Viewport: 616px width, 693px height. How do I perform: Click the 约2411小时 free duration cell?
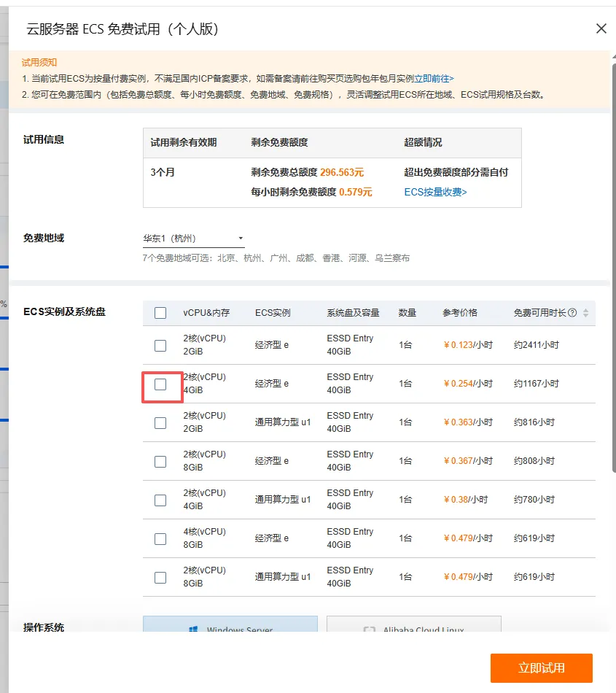pyautogui.click(x=536, y=345)
